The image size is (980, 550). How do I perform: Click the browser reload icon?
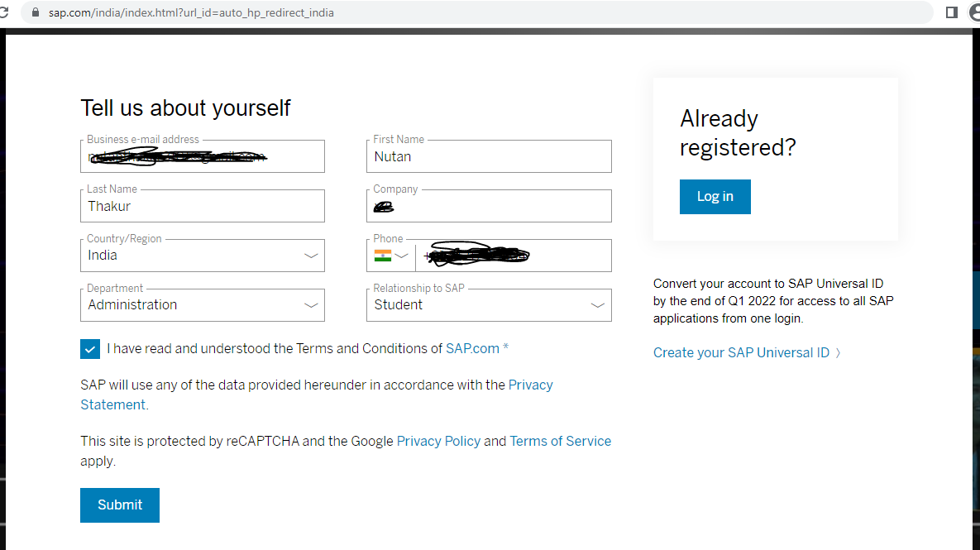point(4,12)
